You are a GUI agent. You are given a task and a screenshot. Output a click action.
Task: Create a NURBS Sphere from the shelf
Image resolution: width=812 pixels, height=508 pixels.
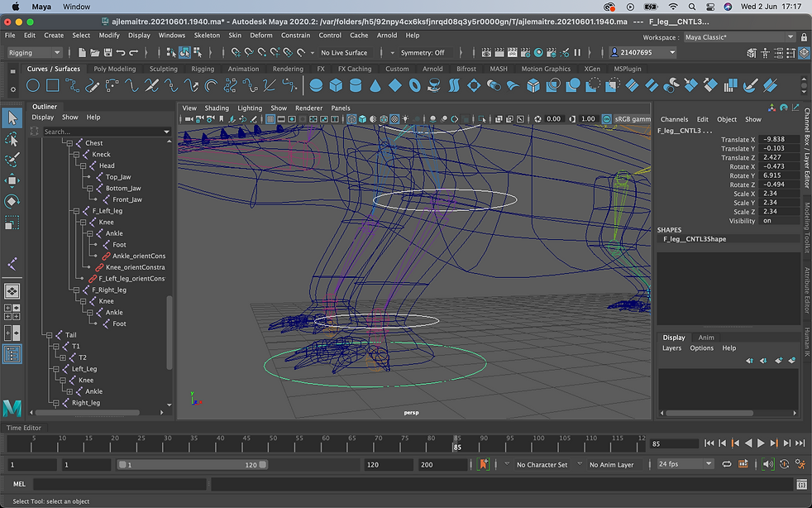click(x=316, y=85)
